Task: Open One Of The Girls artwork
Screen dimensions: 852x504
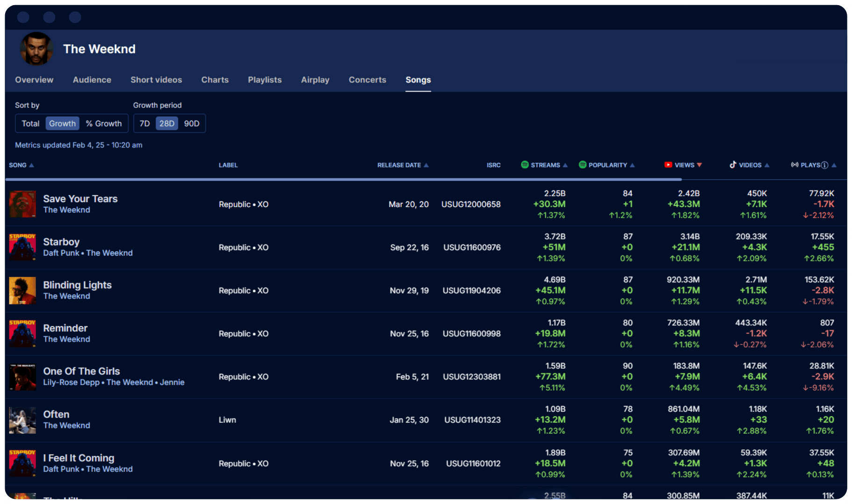Action: pos(22,377)
